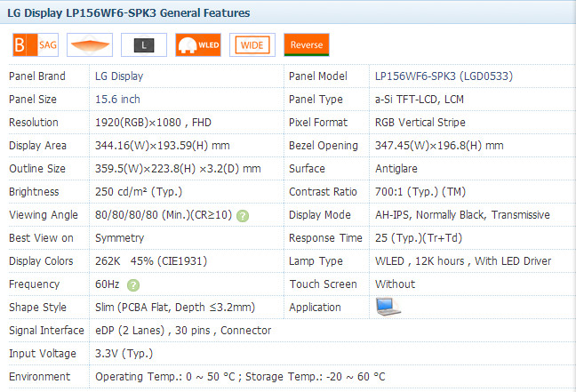
Task: Click the Brightness label
Action: coord(34,192)
